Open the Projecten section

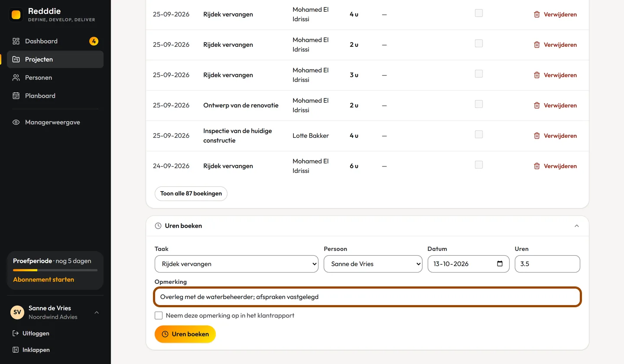pos(55,59)
